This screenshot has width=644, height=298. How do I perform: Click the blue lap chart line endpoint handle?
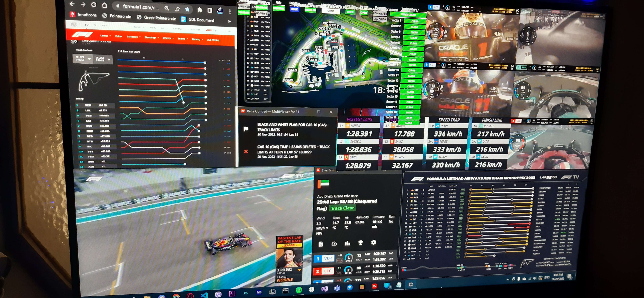tap(205, 63)
